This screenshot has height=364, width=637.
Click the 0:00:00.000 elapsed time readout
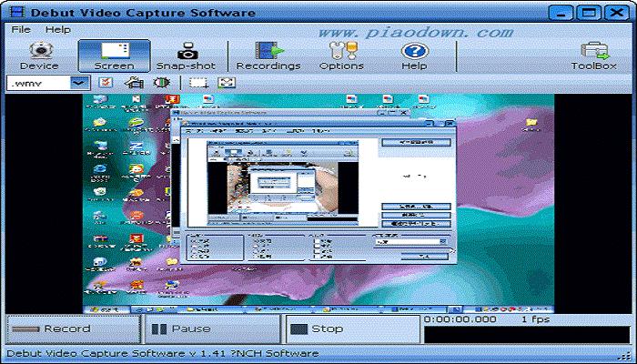point(460,319)
